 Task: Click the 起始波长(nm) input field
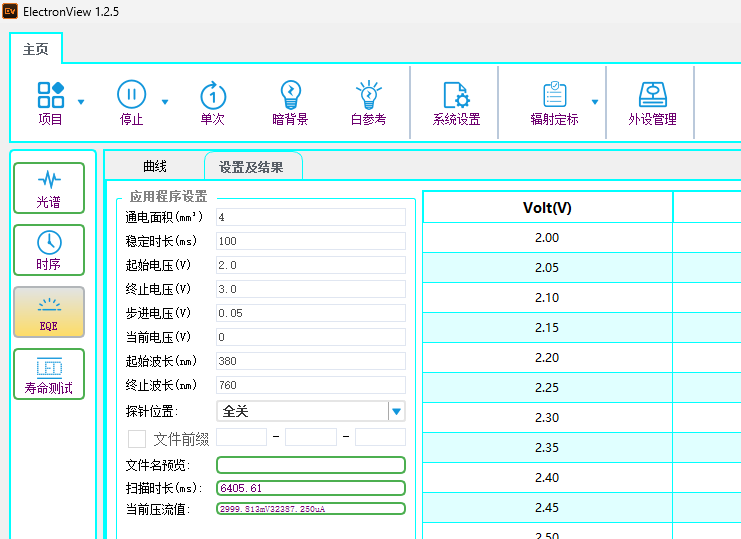pos(311,361)
